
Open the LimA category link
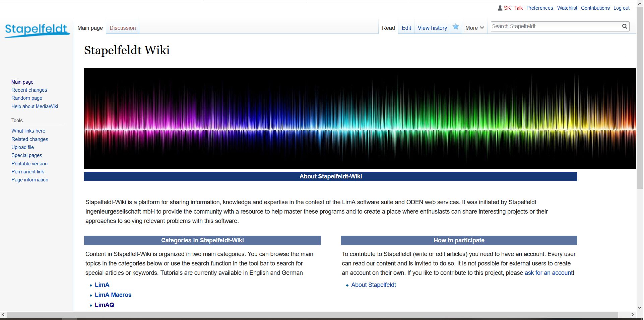point(102,285)
